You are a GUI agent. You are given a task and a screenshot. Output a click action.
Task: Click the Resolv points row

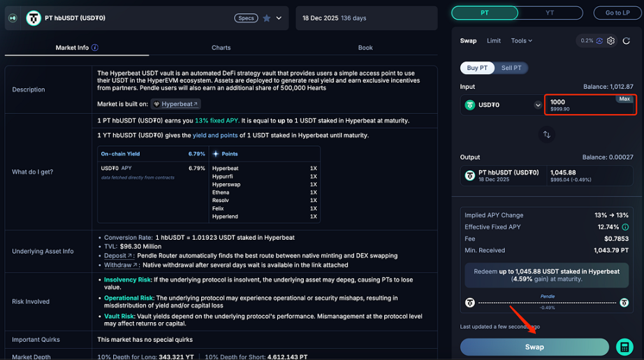[265, 201]
